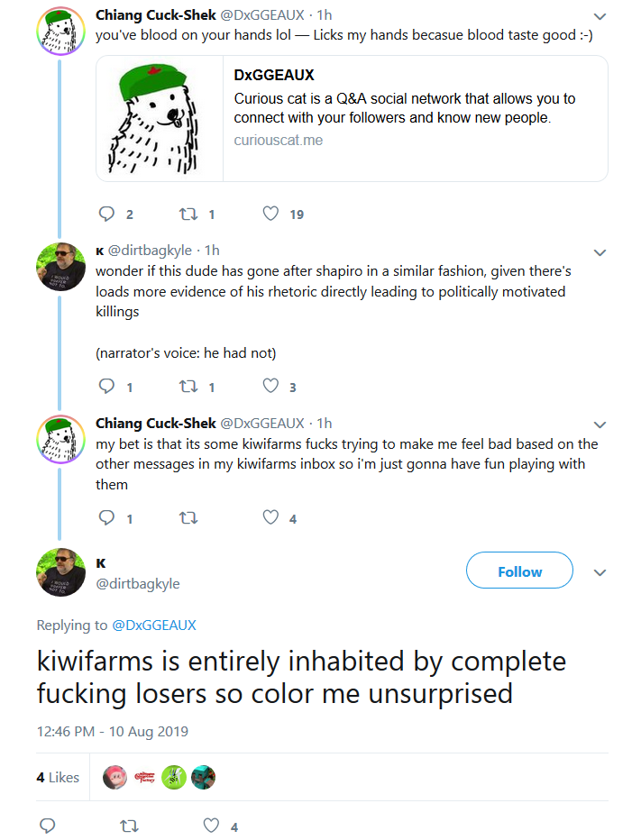Retweet the kiwifarms inbox tweet
Viewport: 641px width, 840px height.
pyautogui.click(x=188, y=518)
